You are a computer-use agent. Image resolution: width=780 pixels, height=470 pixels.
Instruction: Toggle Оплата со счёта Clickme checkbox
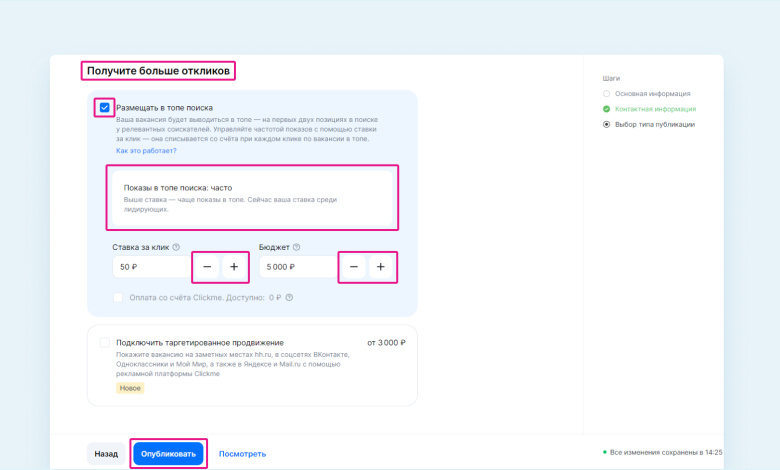[119, 297]
